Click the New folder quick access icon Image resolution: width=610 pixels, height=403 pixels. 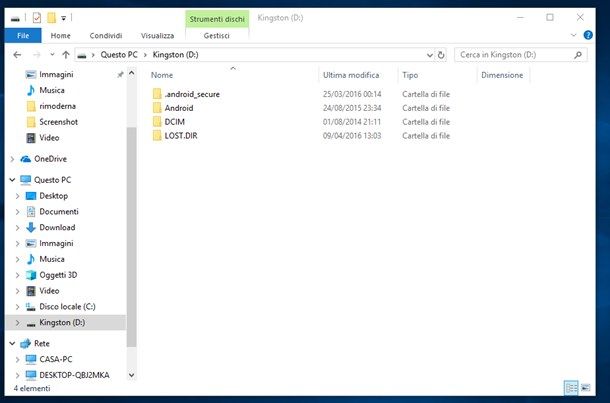(51, 18)
